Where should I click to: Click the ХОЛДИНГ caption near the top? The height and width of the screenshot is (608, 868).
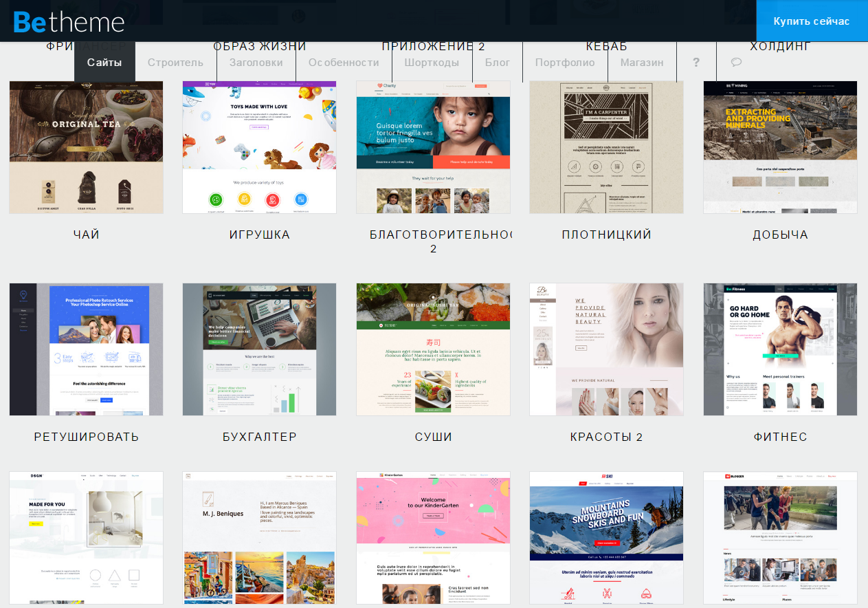(x=780, y=47)
